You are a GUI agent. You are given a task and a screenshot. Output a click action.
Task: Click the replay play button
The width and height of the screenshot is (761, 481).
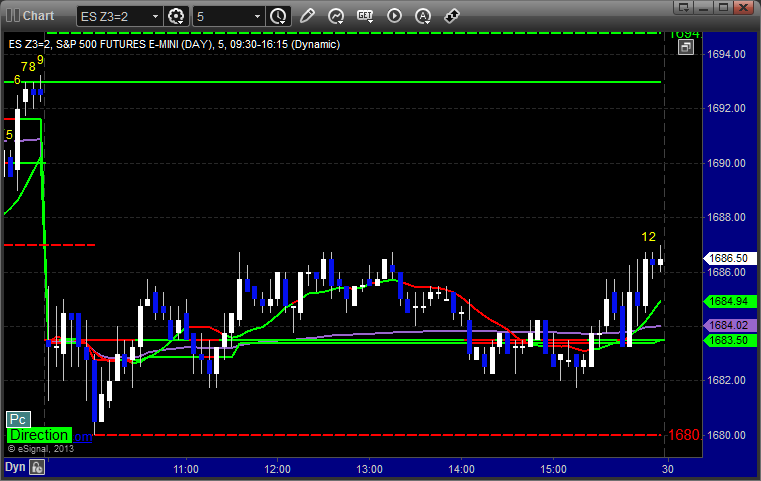tap(394, 16)
